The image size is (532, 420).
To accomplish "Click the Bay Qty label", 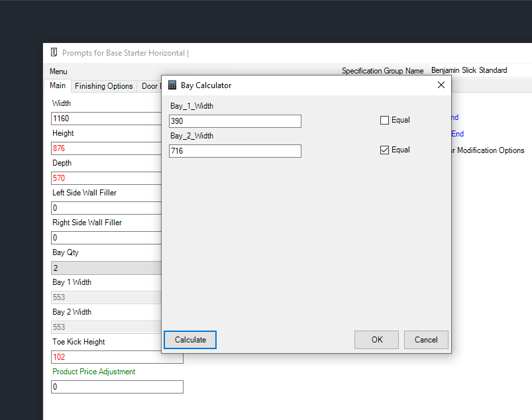I will pos(66,252).
